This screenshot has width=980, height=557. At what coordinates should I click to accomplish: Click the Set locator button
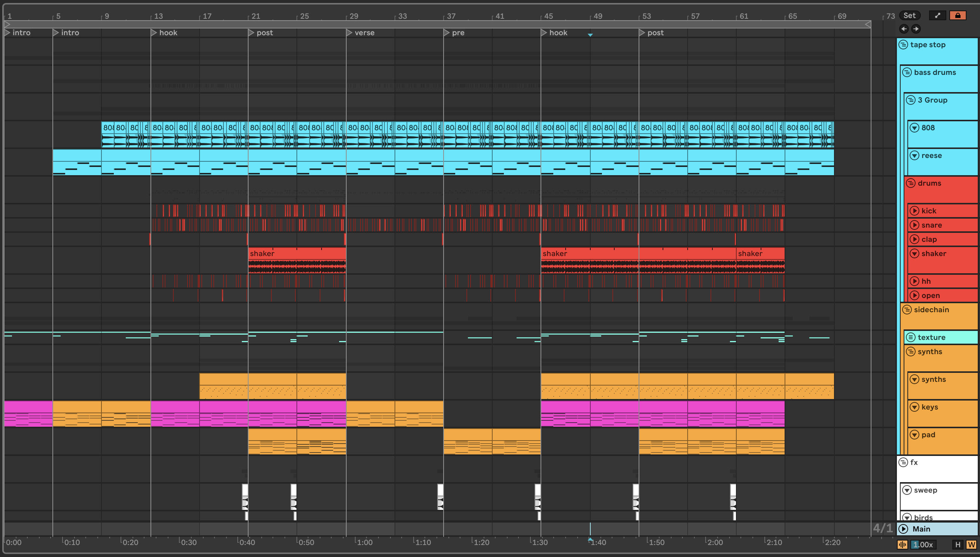[909, 15]
